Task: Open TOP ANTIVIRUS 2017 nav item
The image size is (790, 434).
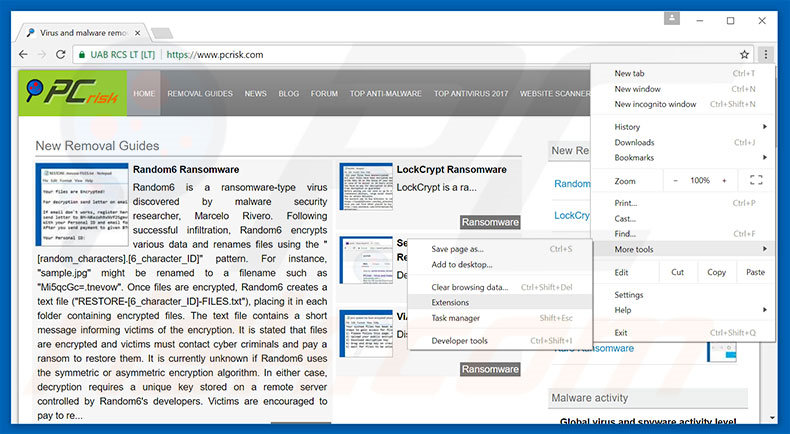Action: pyautogui.click(x=471, y=93)
